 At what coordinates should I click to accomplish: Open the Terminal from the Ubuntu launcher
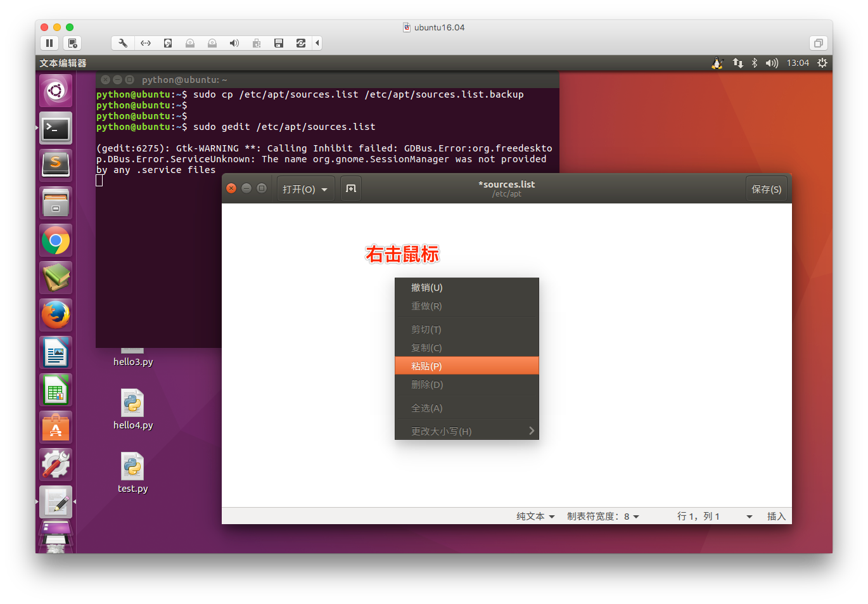56,129
